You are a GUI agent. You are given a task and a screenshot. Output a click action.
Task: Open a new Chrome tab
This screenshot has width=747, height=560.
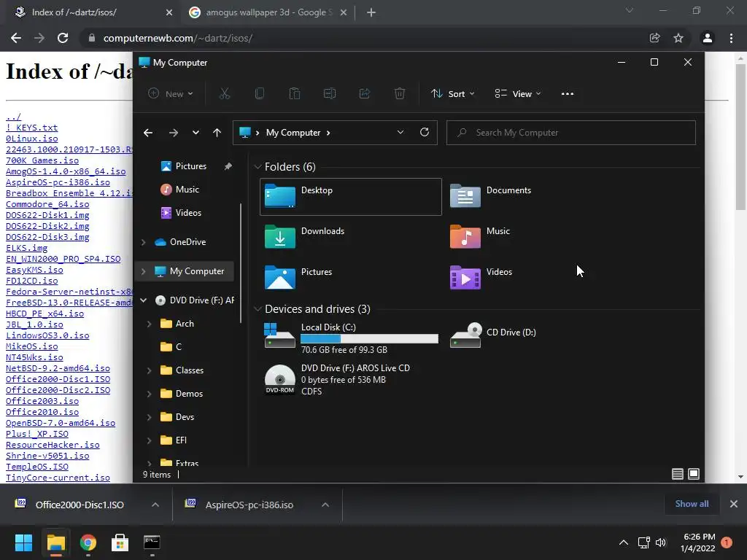pos(371,13)
